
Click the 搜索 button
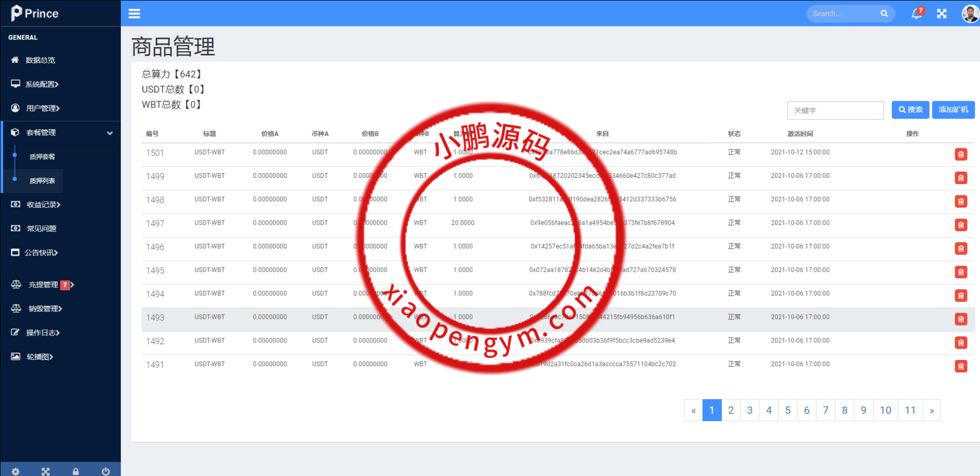(910, 110)
